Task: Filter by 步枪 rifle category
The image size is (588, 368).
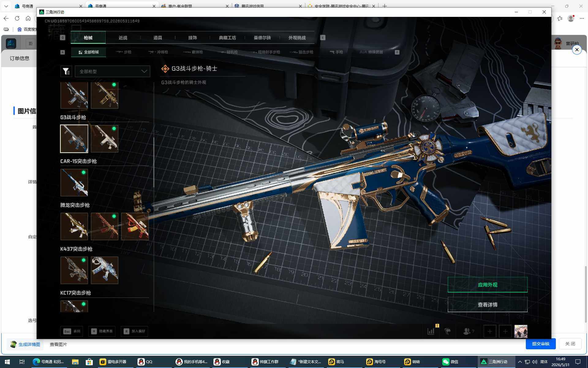Action: click(124, 52)
